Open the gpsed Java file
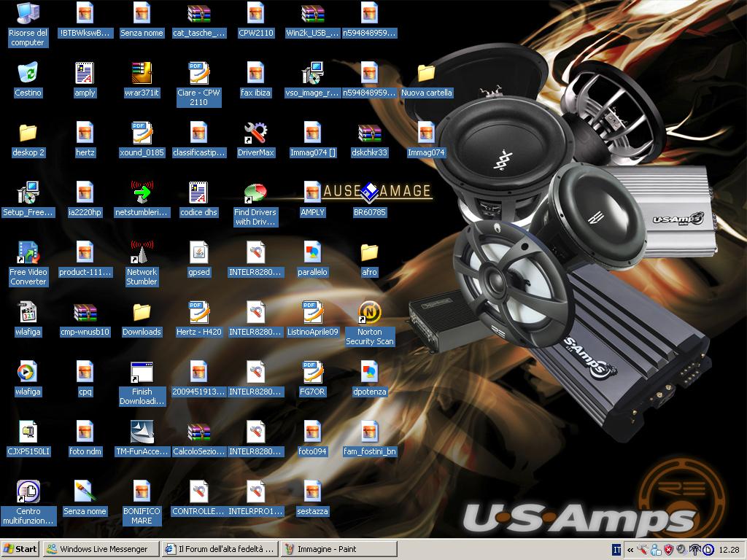 tap(198, 259)
